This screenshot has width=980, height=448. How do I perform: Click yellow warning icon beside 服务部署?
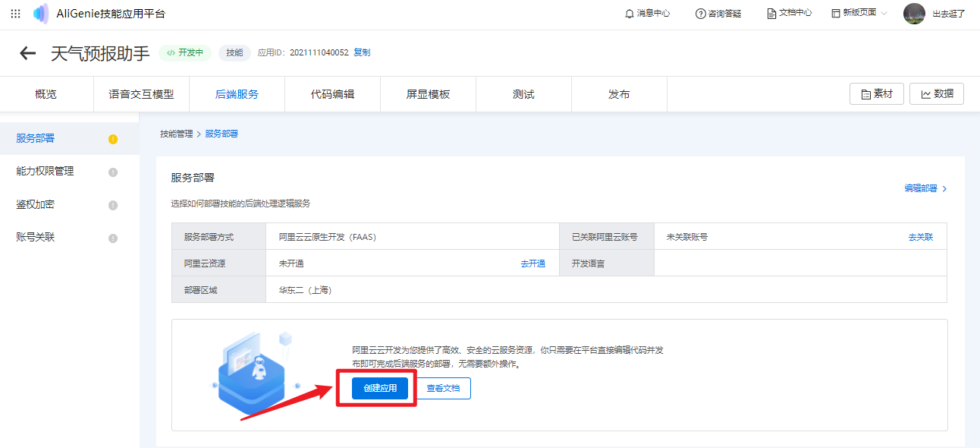pyautogui.click(x=113, y=139)
